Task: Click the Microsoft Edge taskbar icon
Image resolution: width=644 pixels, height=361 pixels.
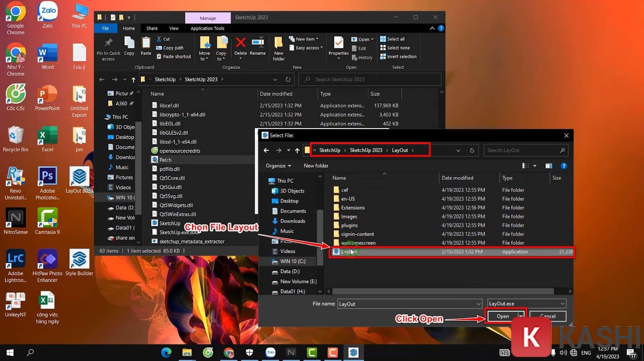Action: (x=166, y=353)
